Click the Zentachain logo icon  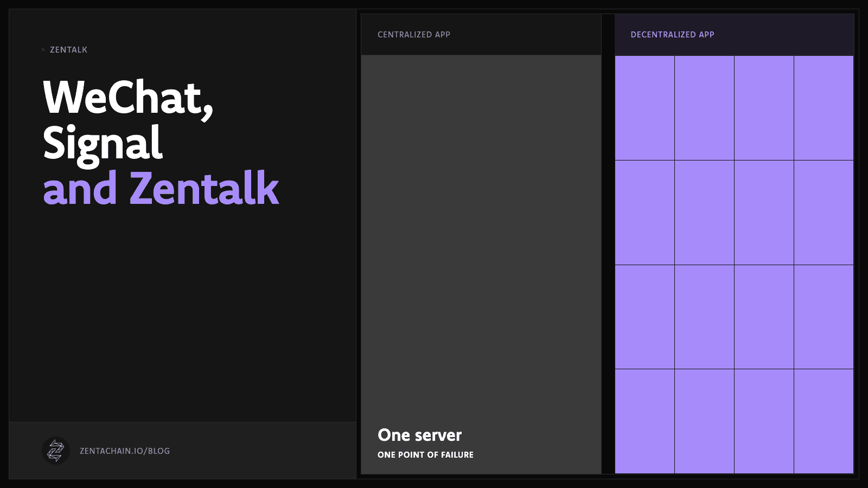point(56,451)
